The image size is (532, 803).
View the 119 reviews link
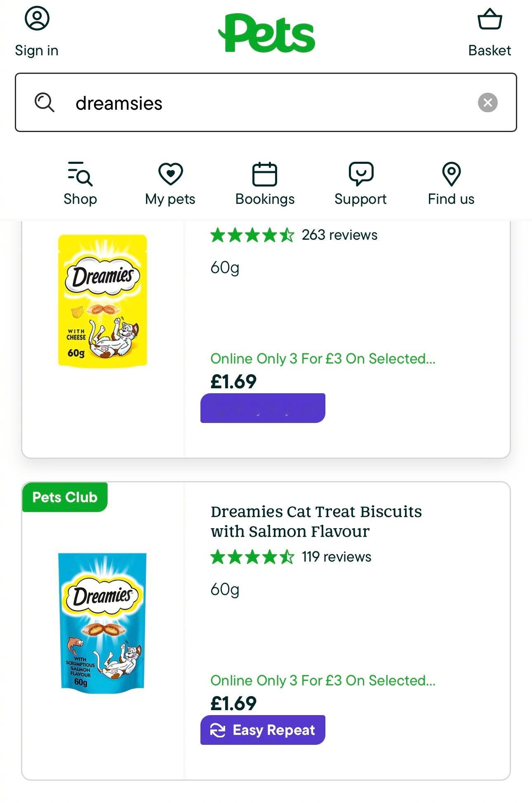[x=336, y=557]
